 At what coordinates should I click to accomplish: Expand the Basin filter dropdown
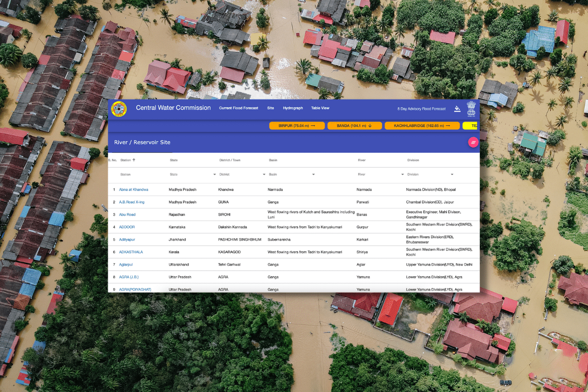pyautogui.click(x=314, y=174)
